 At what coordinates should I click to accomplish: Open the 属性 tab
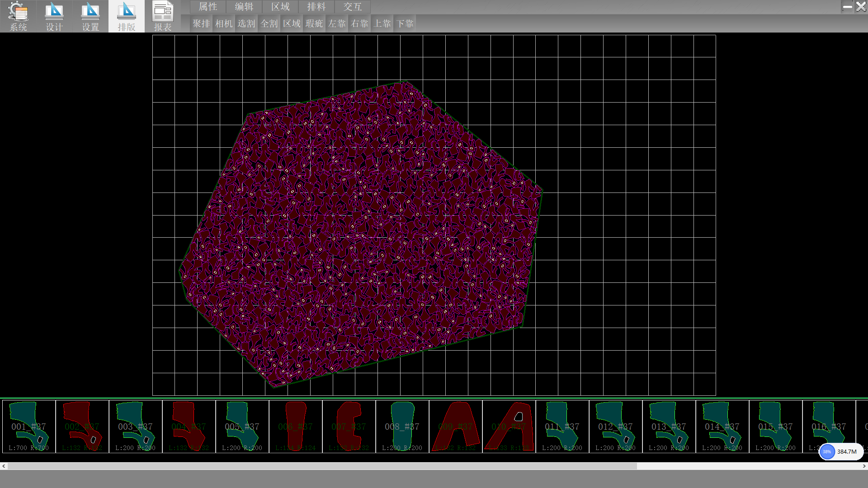[208, 7]
